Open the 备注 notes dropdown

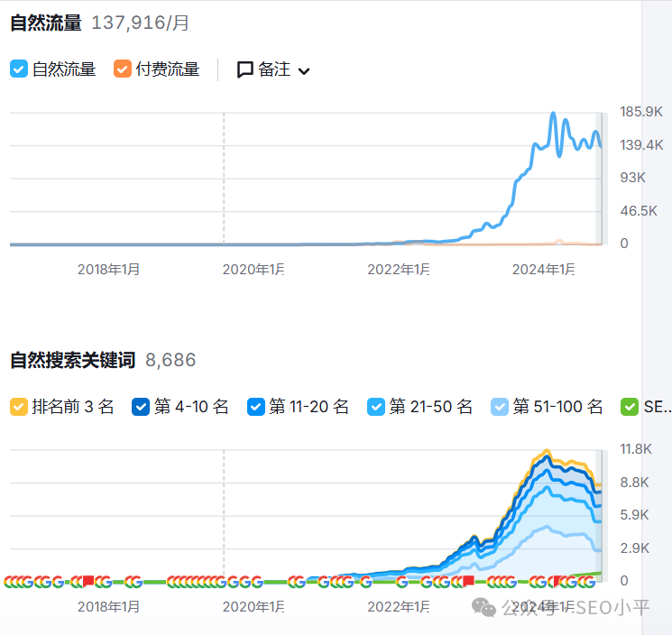pos(273,69)
